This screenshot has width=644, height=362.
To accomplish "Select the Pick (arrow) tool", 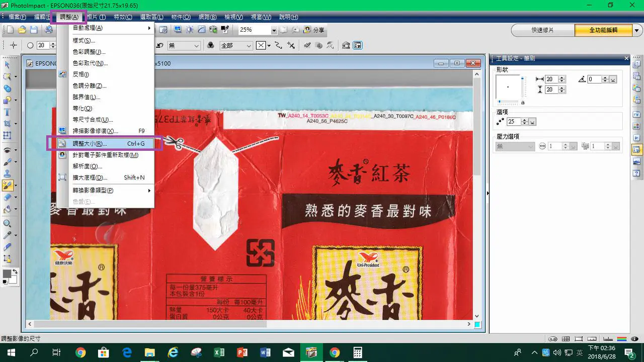I will pos(7,65).
